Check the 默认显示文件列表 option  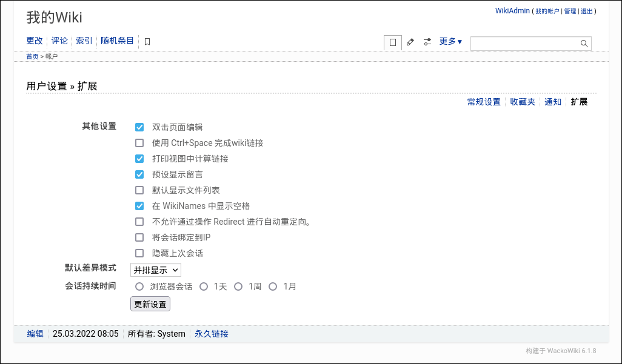click(x=139, y=190)
